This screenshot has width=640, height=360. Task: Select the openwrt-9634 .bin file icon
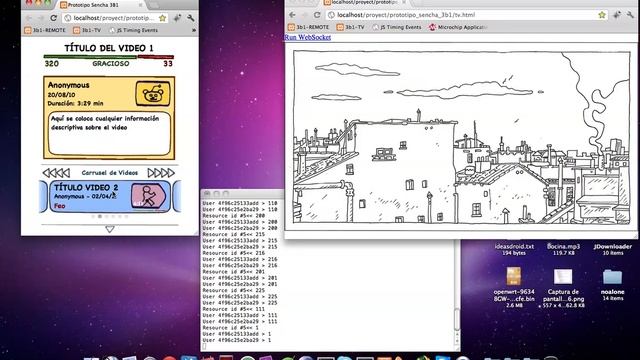[514, 276]
